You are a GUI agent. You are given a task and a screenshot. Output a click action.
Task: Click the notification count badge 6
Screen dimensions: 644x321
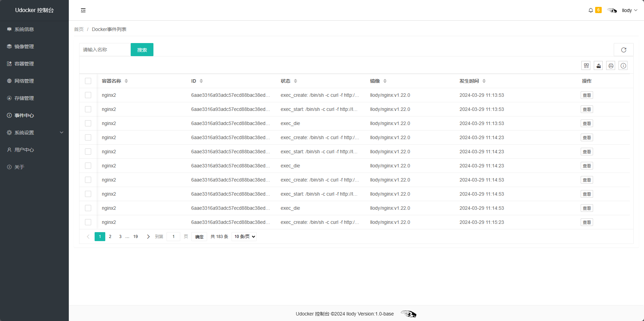[598, 10]
